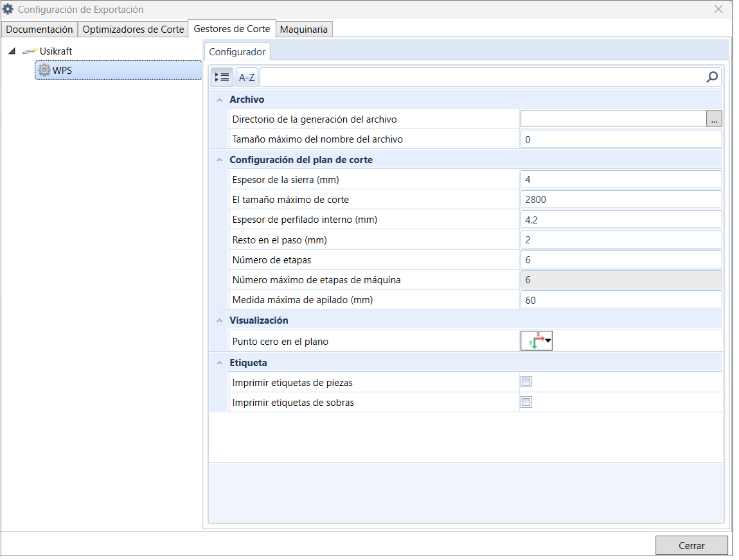This screenshot has height=560, width=739.
Task: Sort properties with A-Z button
Action: click(x=248, y=77)
